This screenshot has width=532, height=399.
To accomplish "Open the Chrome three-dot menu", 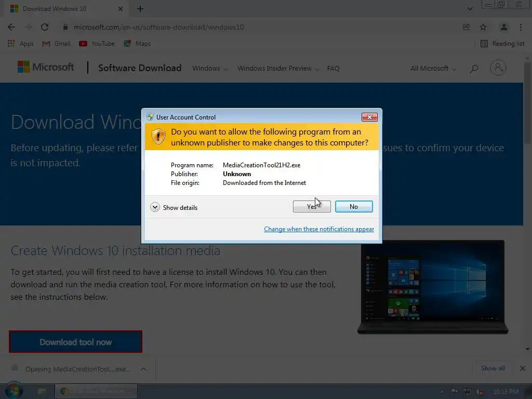I will point(521,27).
